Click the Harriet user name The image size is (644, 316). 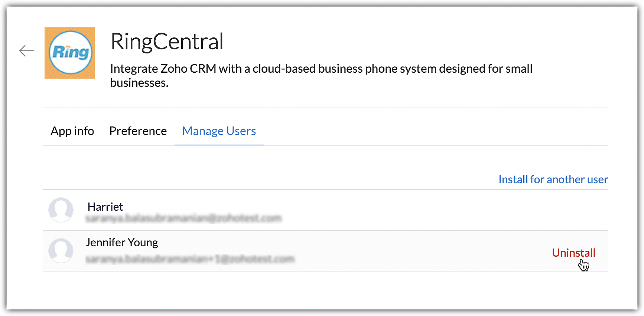pyautogui.click(x=105, y=207)
